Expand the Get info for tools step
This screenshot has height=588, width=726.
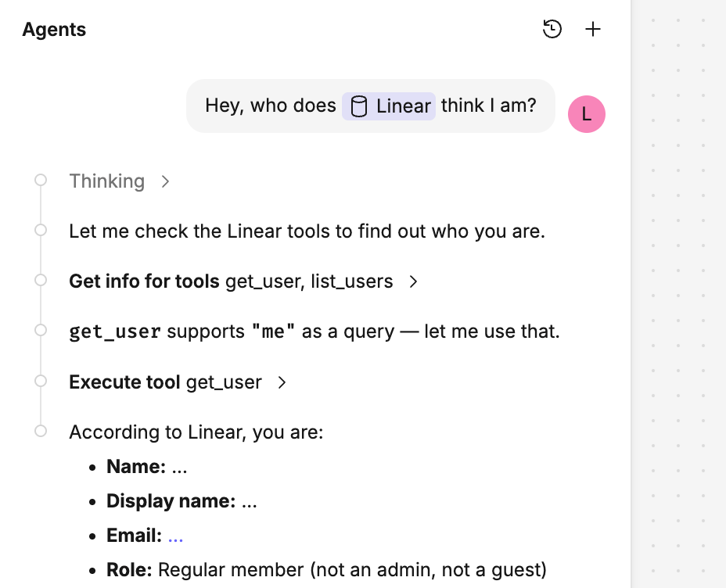coord(243,281)
